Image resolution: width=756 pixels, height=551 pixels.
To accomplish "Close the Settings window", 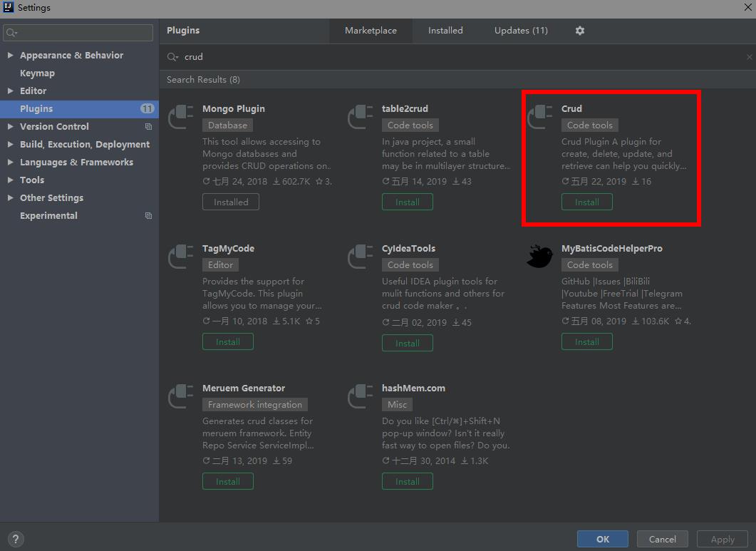I will (x=747, y=7).
